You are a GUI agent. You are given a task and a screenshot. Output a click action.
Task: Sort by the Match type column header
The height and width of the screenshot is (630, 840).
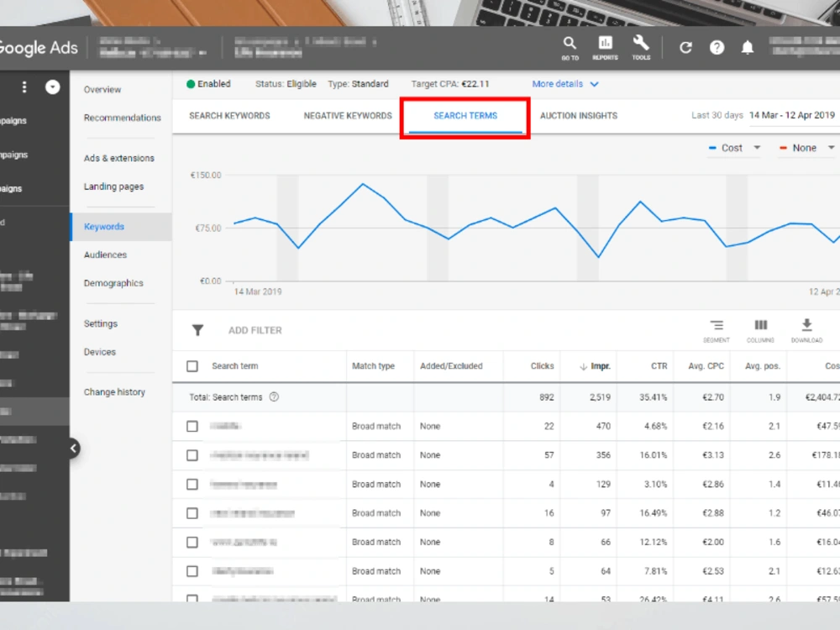point(374,366)
